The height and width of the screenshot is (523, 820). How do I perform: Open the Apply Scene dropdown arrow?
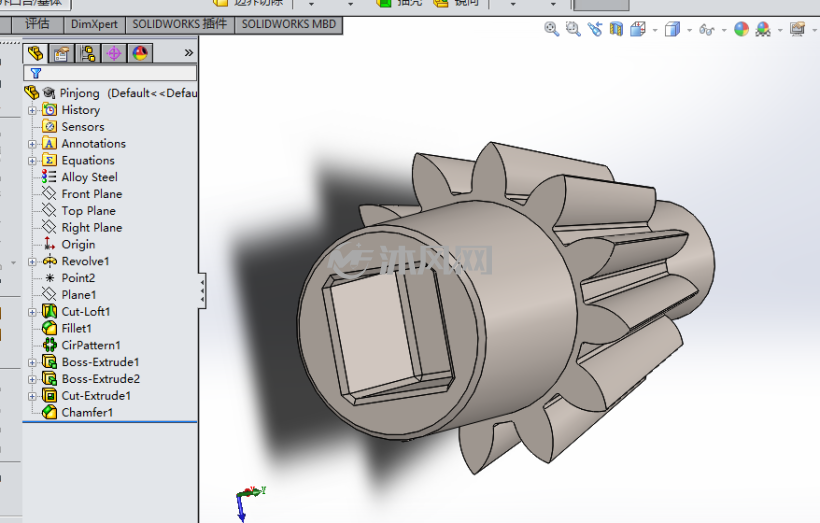(780, 30)
